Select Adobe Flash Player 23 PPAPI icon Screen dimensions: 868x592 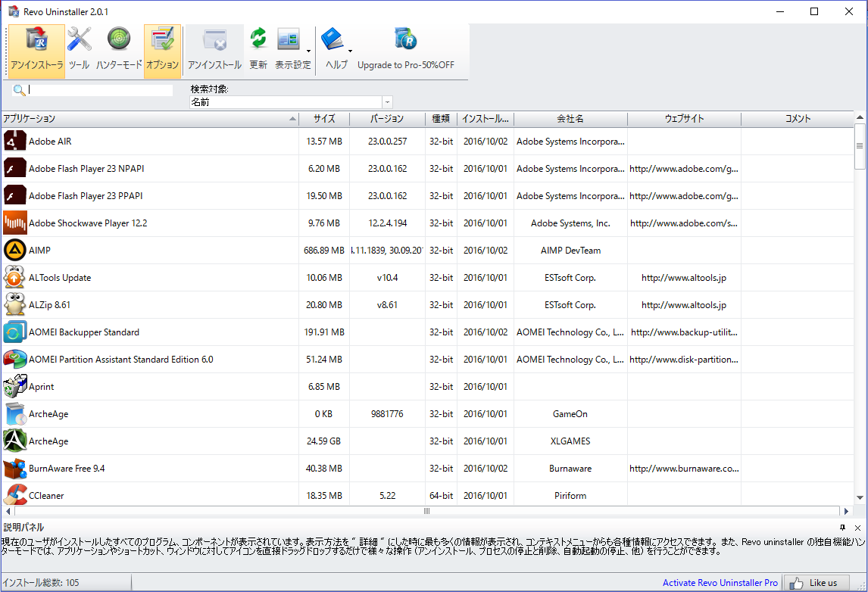(x=15, y=196)
